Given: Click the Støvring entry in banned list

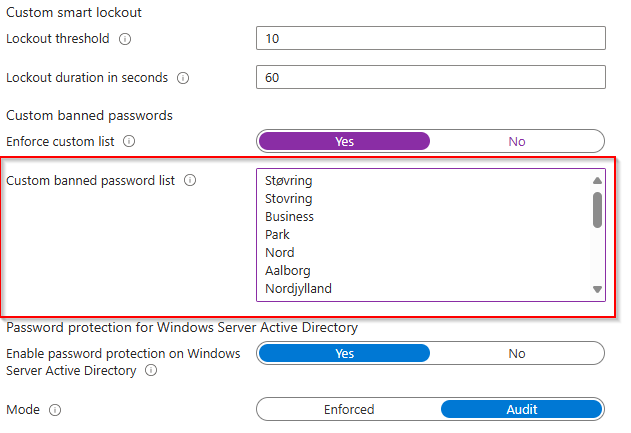Looking at the screenshot, I should (289, 181).
